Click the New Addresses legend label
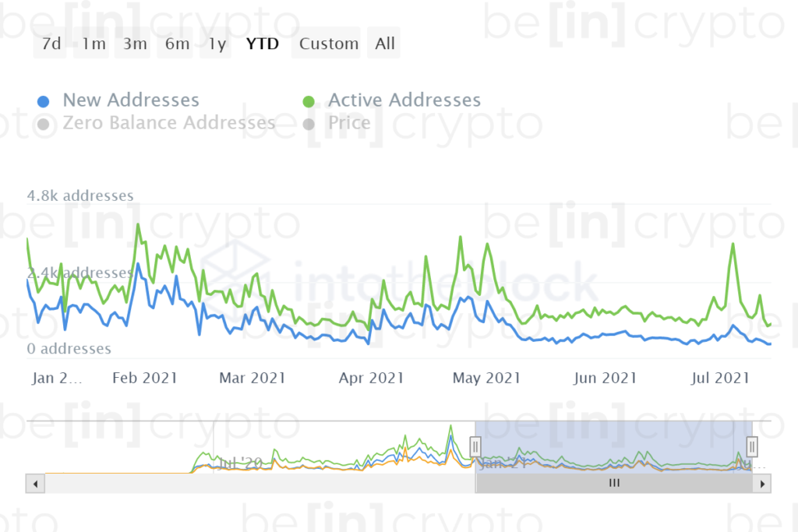This screenshot has height=532, width=798. coord(131,100)
